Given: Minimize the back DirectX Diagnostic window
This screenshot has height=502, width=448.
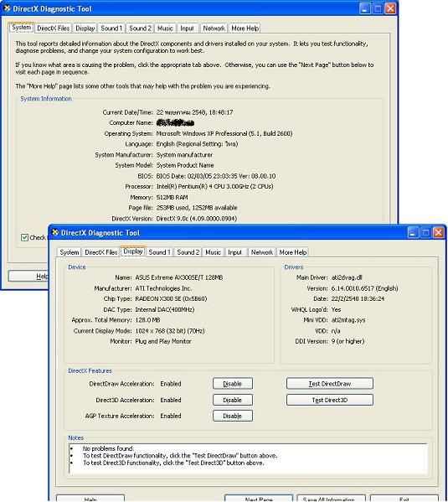Looking at the screenshot, I should 365,8.
